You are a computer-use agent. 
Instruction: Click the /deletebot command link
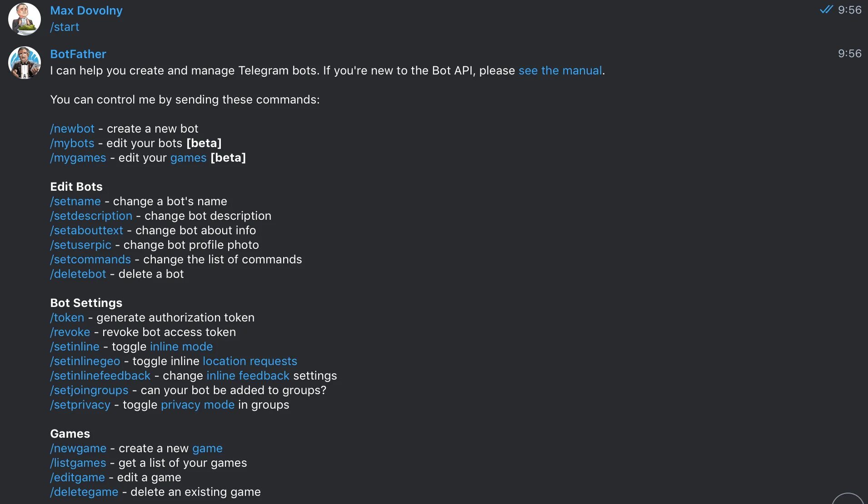(78, 274)
